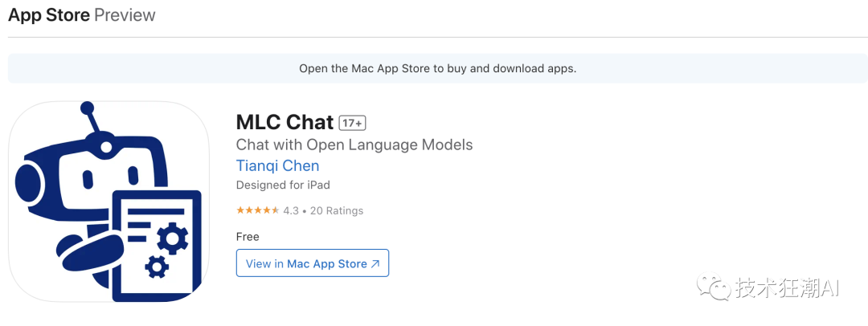
Task: Open developer Tianqi Chen's page
Action: [277, 166]
